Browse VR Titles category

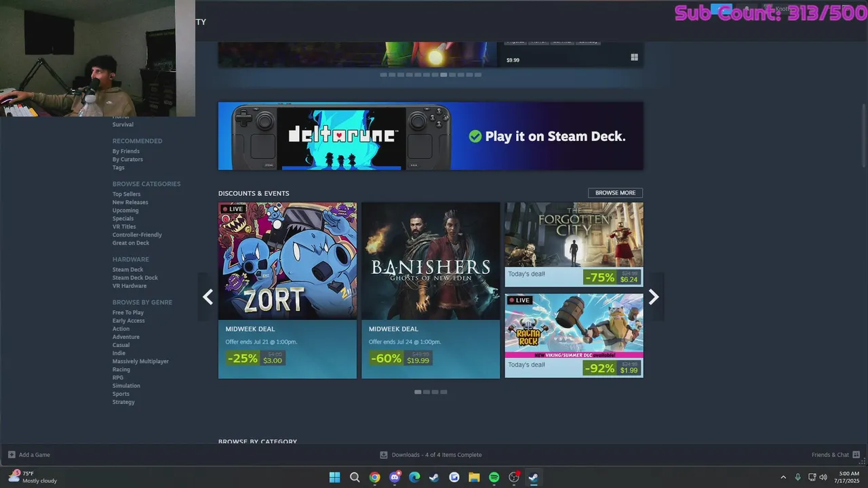point(124,227)
